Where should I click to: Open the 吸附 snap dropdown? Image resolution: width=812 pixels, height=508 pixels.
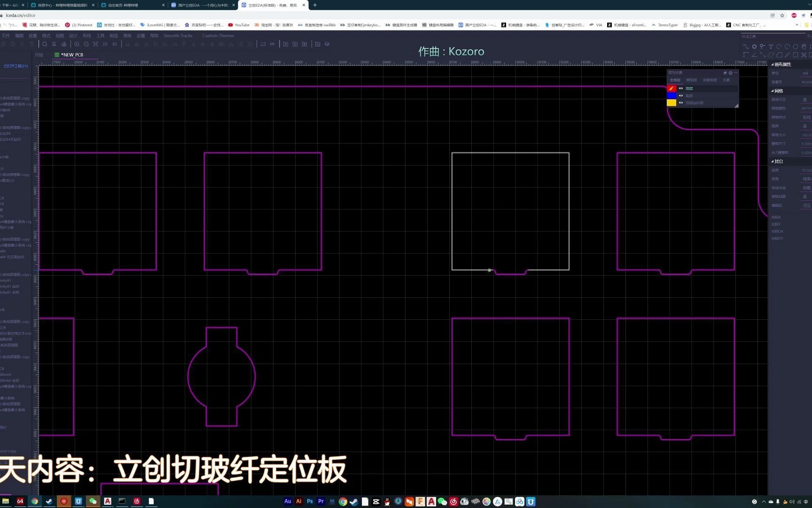[x=806, y=126]
